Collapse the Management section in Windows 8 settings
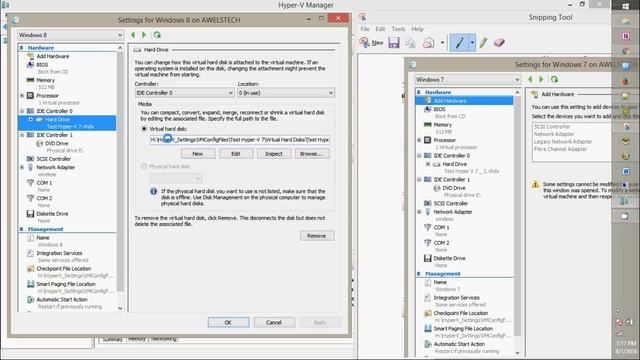The width and height of the screenshot is (640, 360). point(21,229)
